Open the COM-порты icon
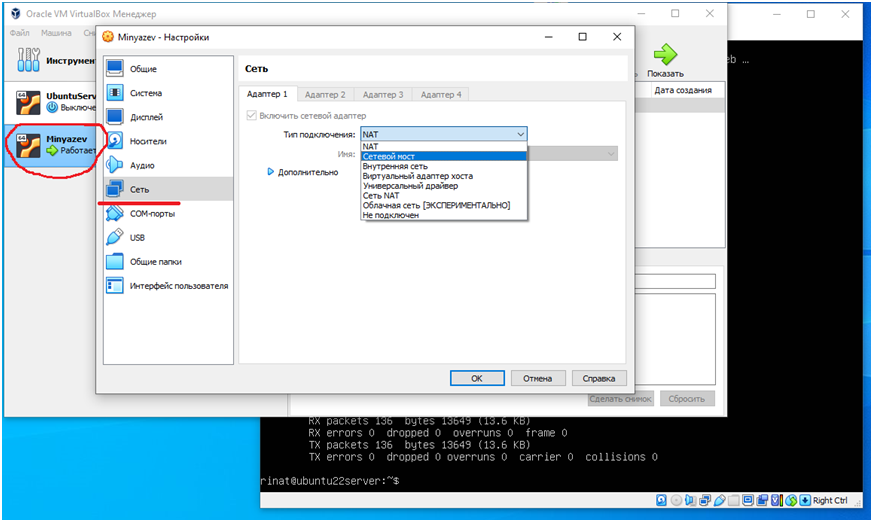This screenshot has height=522, width=873. (x=115, y=213)
